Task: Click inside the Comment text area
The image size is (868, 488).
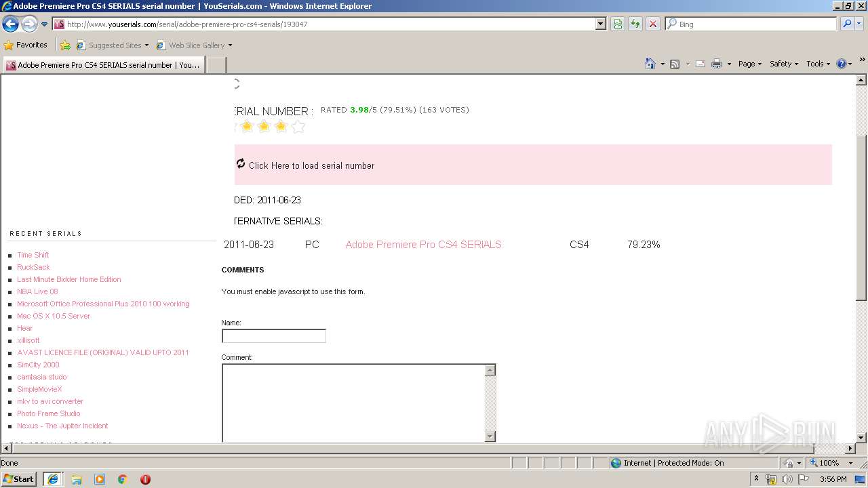Action: click(353, 403)
